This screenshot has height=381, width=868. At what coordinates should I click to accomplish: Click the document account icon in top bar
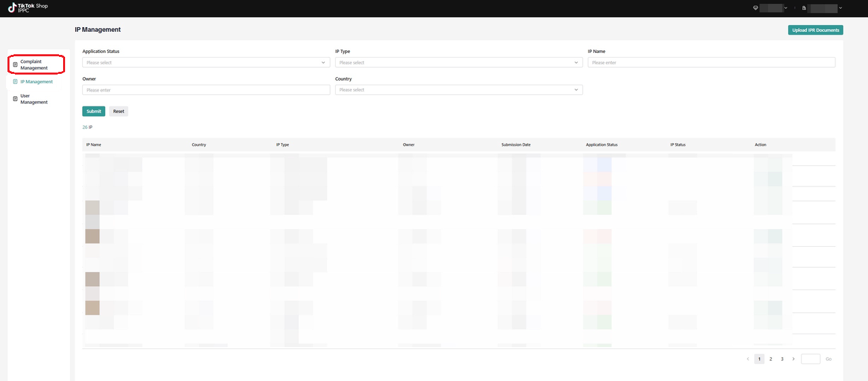tap(804, 8)
